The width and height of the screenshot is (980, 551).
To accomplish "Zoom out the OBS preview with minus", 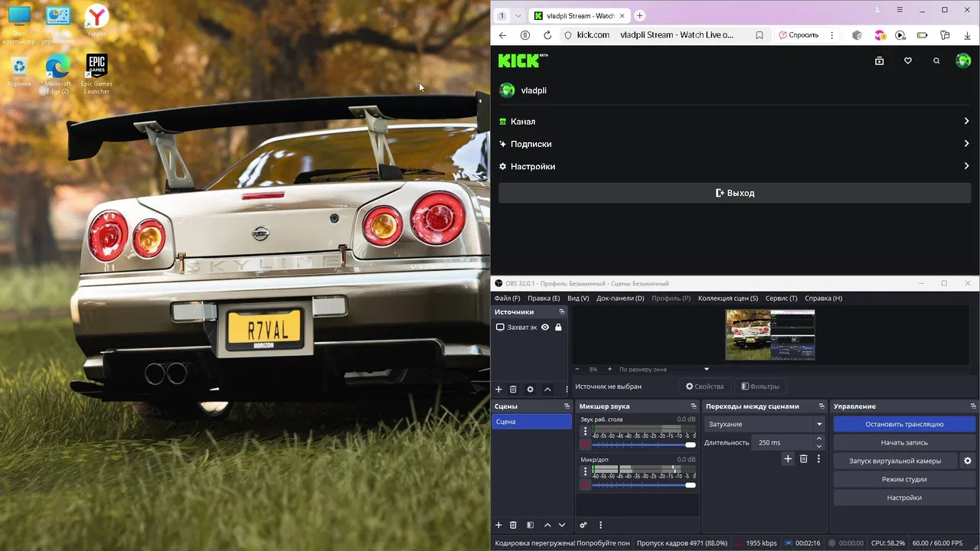I will coord(577,369).
